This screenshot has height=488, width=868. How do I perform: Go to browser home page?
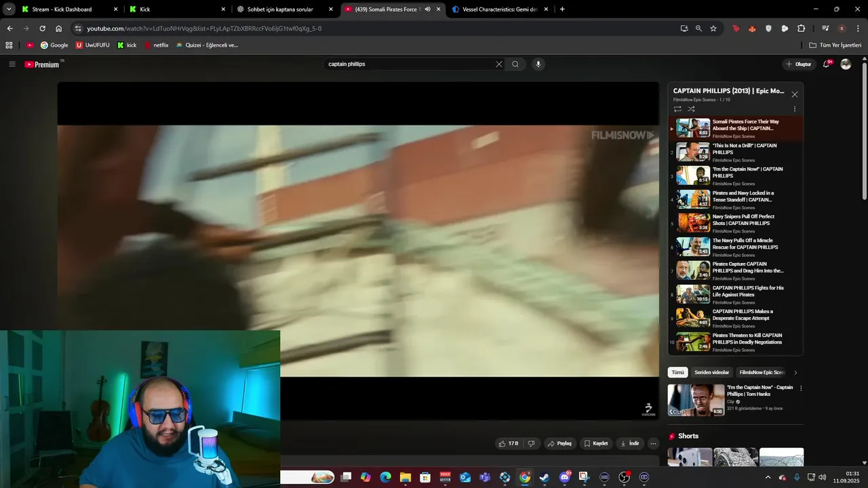point(59,28)
